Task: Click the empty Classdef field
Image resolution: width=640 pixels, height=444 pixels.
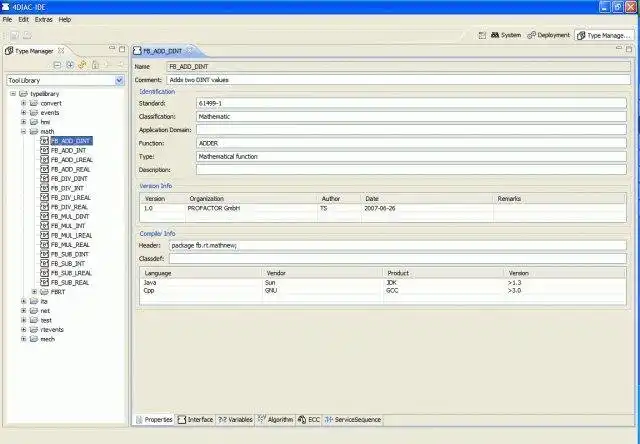Action: [398, 259]
